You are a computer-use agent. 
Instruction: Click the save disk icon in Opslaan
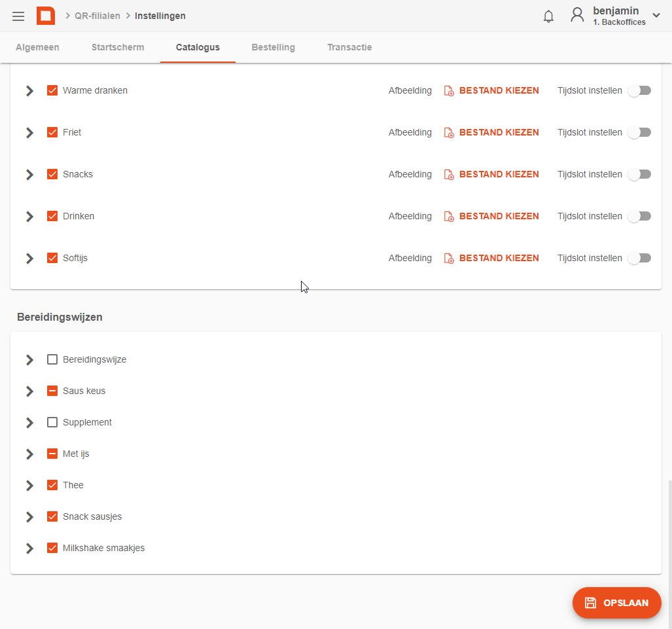(x=590, y=603)
